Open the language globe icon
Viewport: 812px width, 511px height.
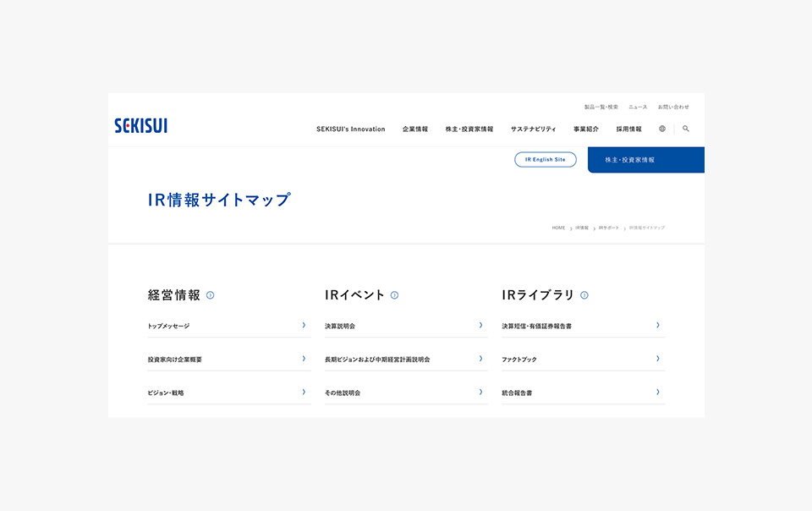(661, 129)
